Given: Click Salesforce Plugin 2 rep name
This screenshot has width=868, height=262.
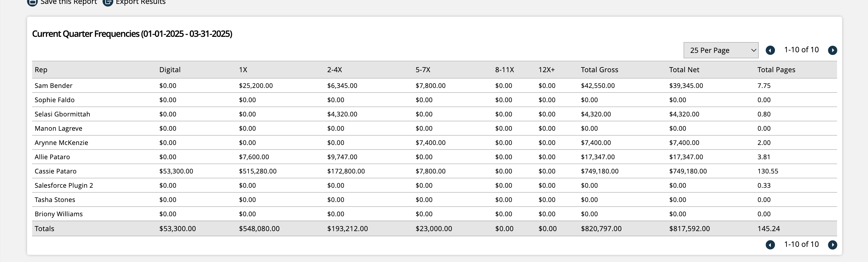Looking at the screenshot, I should [64, 186].
